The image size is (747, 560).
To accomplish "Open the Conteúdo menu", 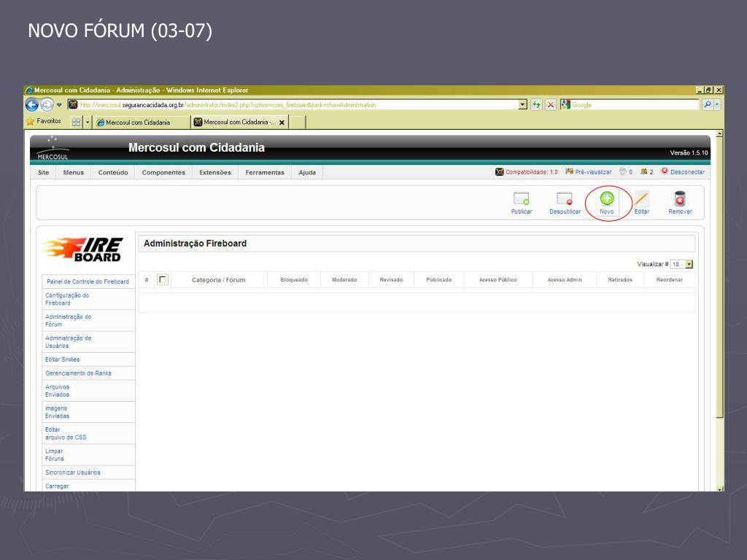I will [113, 172].
